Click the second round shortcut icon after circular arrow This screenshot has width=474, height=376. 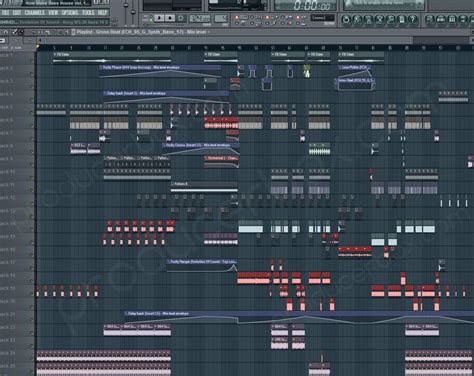click(357, 19)
